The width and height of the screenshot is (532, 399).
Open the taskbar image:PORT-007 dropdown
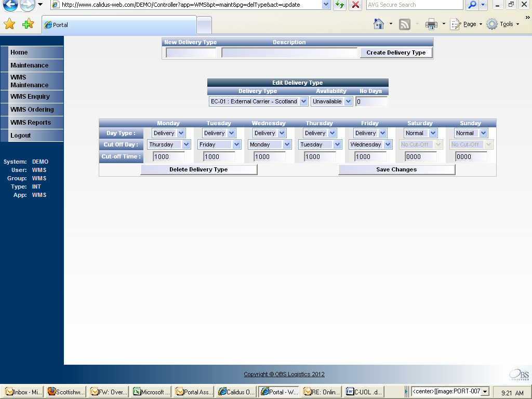tap(485, 392)
